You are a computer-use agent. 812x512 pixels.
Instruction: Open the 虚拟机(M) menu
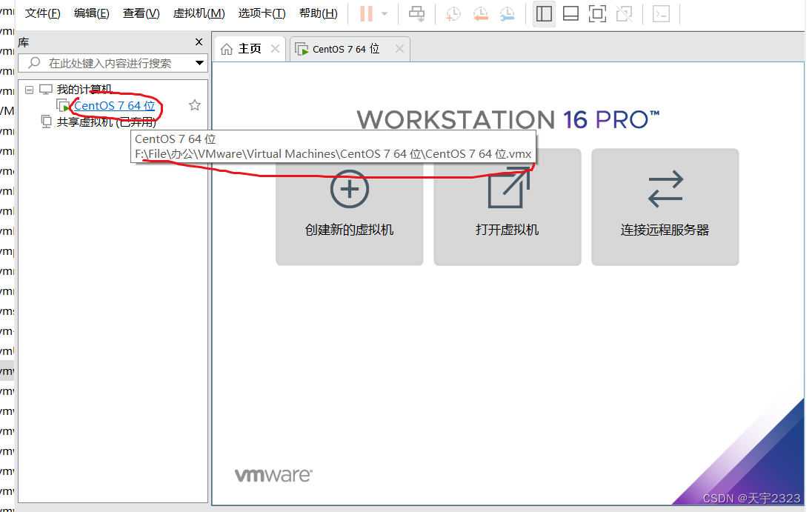click(199, 13)
